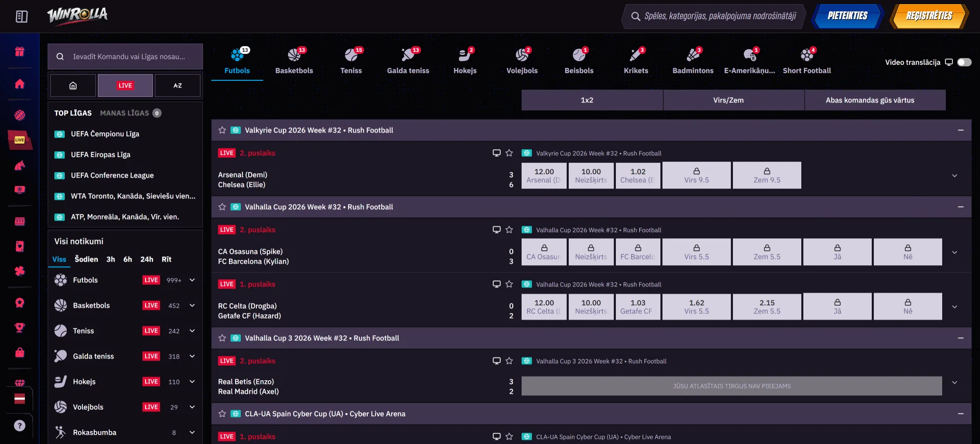Image resolution: width=980 pixels, height=444 pixels.
Task: Click the search magnifier in team search
Action: [x=60, y=56]
